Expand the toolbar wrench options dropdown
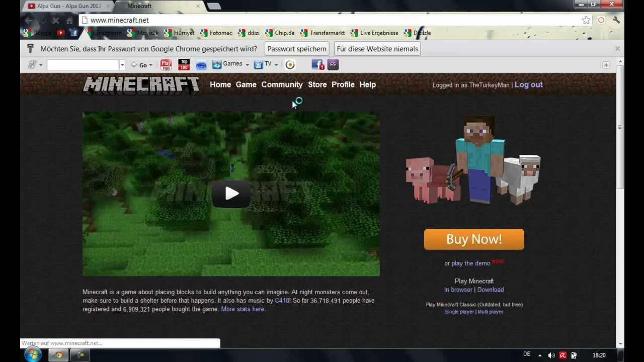 pos(40,65)
